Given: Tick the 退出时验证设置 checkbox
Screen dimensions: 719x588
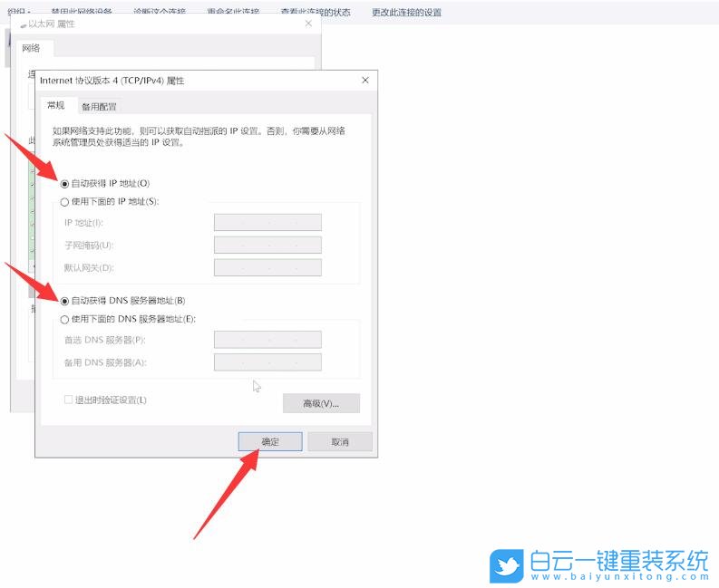Looking at the screenshot, I should tap(68, 400).
